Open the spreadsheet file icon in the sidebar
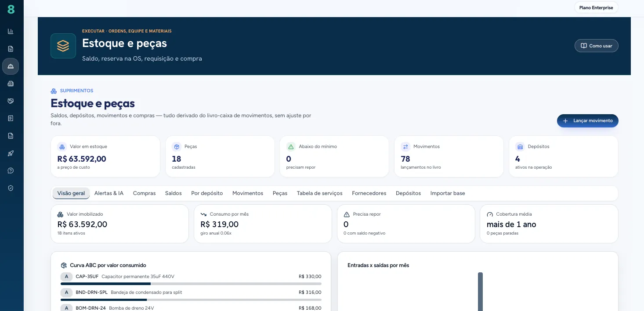Screen dimensions: 644x311 11,136
